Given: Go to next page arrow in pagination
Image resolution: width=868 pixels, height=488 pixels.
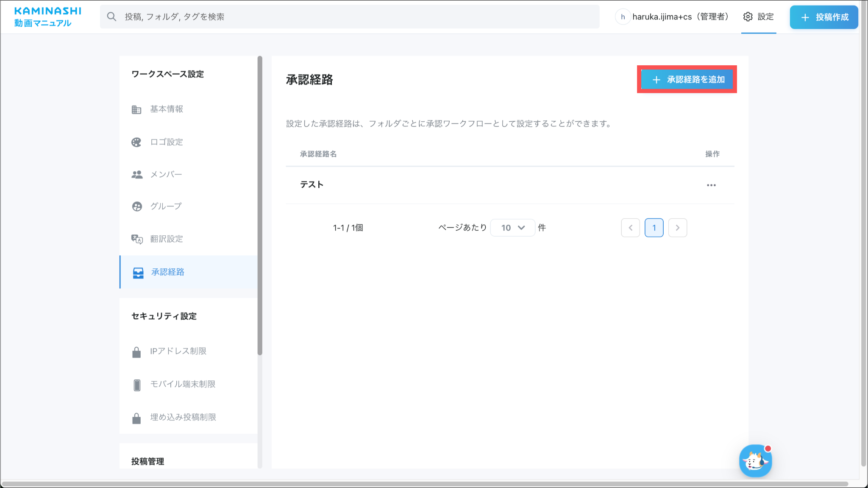Looking at the screenshot, I should pyautogui.click(x=677, y=228).
